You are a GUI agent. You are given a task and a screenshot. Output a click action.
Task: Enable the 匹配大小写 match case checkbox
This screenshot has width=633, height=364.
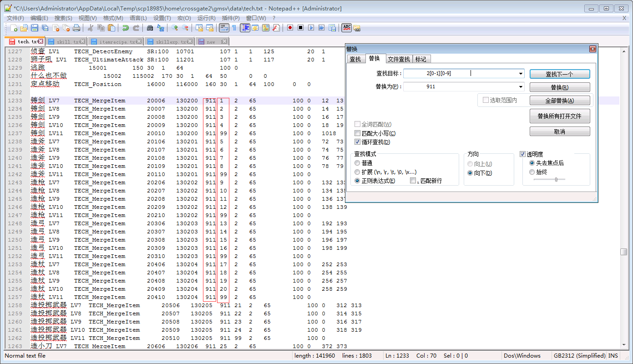pyautogui.click(x=358, y=133)
